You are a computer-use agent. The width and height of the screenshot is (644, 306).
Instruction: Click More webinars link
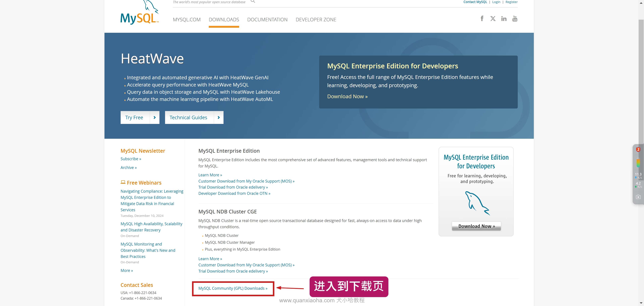click(126, 270)
